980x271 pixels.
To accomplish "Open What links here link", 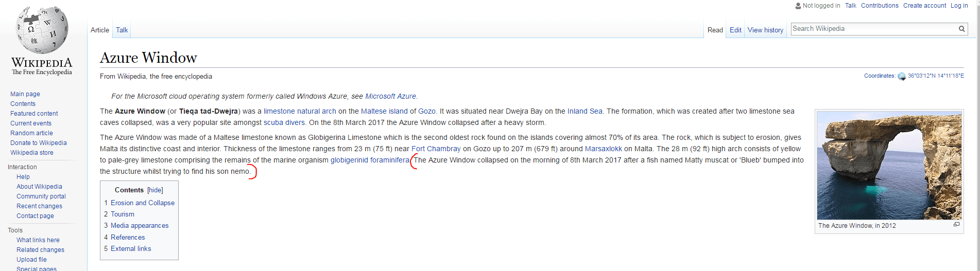I will tap(38, 240).
